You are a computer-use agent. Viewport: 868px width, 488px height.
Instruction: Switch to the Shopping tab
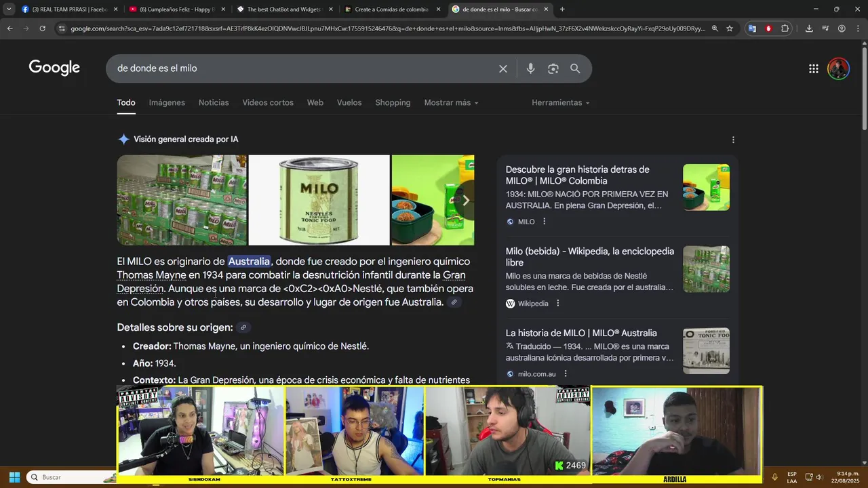(x=393, y=102)
